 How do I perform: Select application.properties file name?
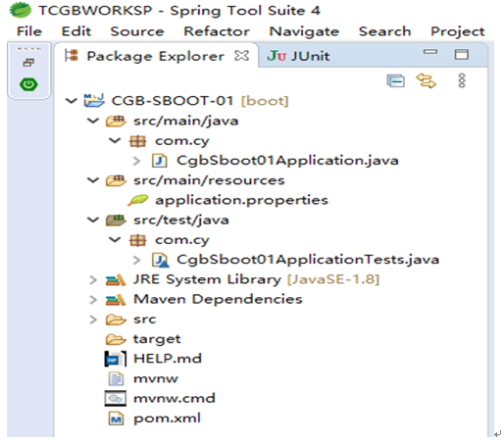[241, 201]
